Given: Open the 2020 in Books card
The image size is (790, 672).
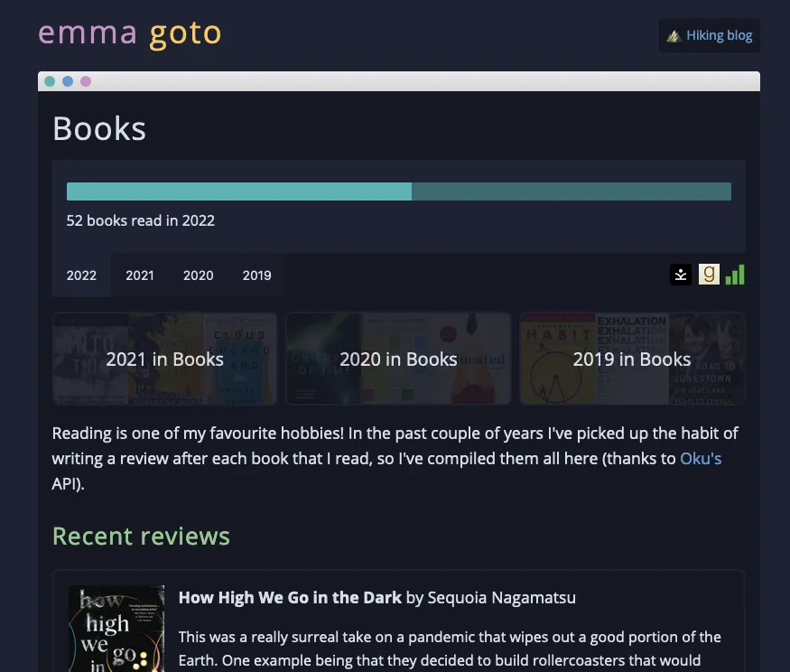Looking at the screenshot, I should [x=398, y=359].
